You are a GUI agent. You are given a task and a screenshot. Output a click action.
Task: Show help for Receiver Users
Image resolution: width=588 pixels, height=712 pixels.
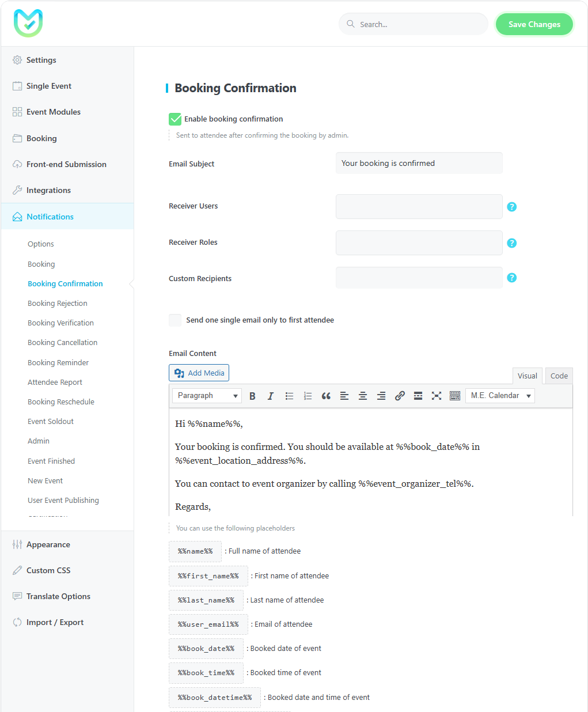pos(511,207)
